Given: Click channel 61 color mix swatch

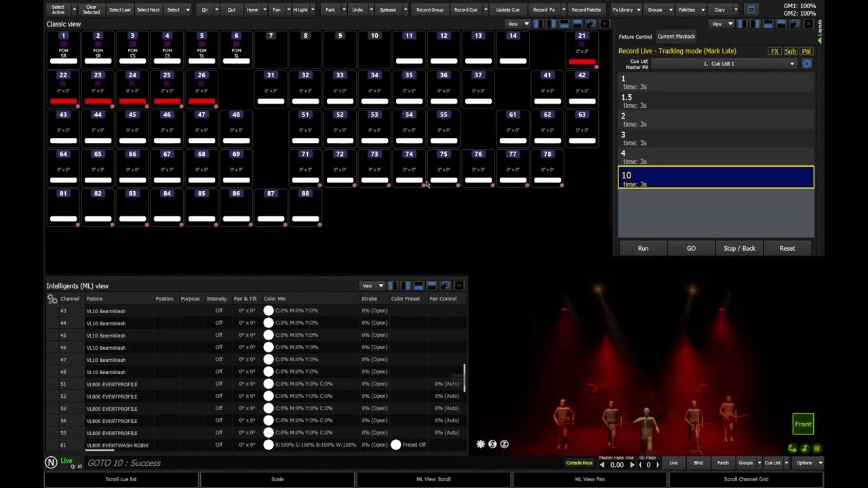Looking at the screenshot, I should point(269,445).
